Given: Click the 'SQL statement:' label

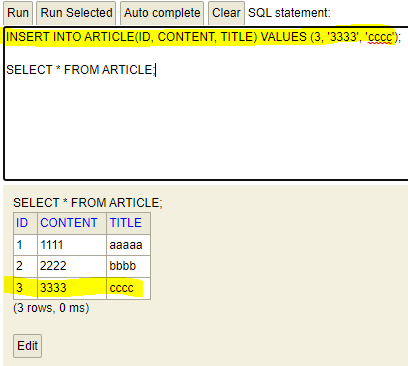Looking at the screenshot, I should pos(289,13).
